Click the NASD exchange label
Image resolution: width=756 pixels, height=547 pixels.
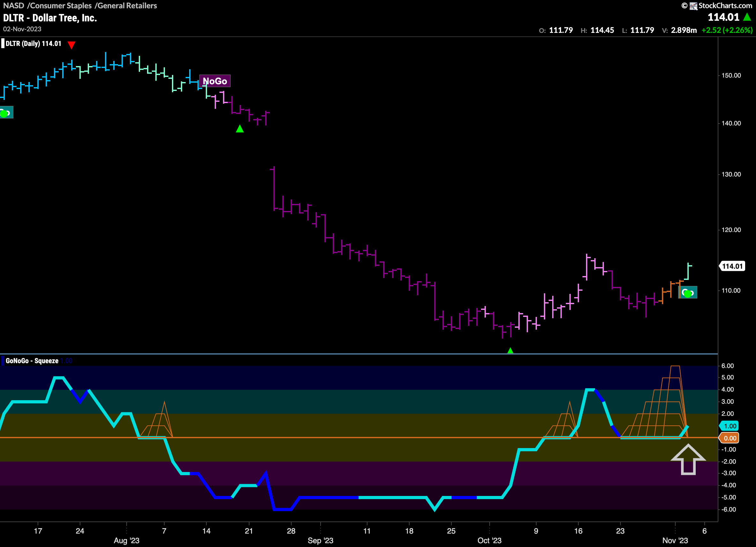14,6
